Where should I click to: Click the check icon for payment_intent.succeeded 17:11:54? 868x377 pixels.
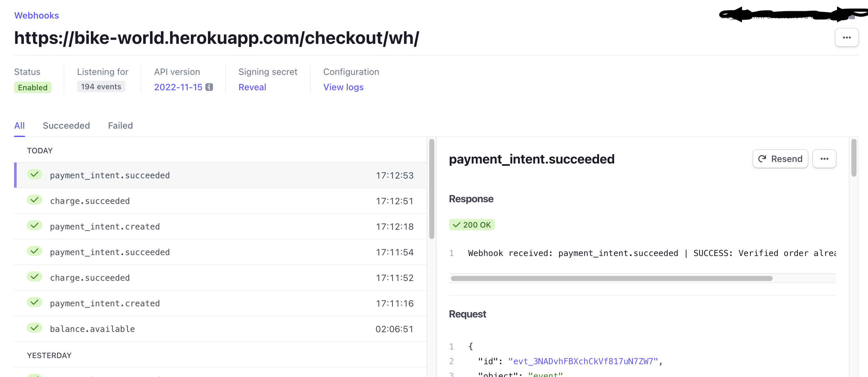[34, 251]
